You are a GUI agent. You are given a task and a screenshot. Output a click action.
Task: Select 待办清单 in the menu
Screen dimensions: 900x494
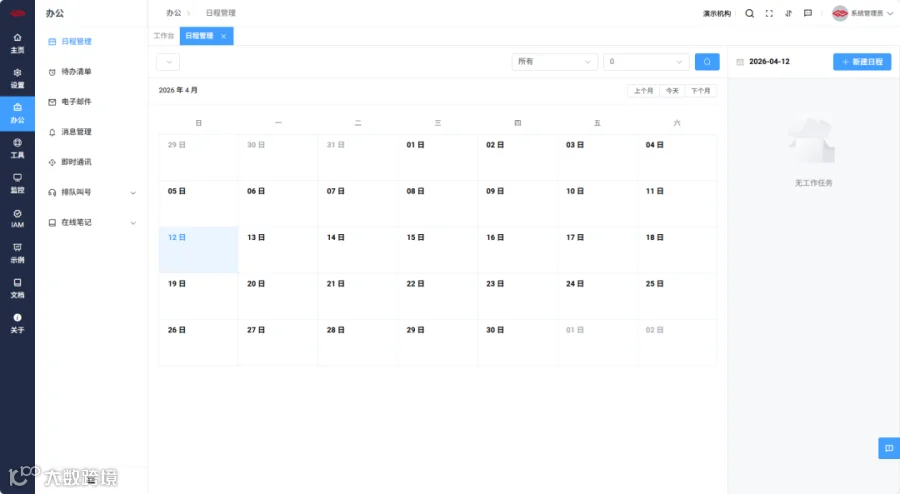click(76, 72)
